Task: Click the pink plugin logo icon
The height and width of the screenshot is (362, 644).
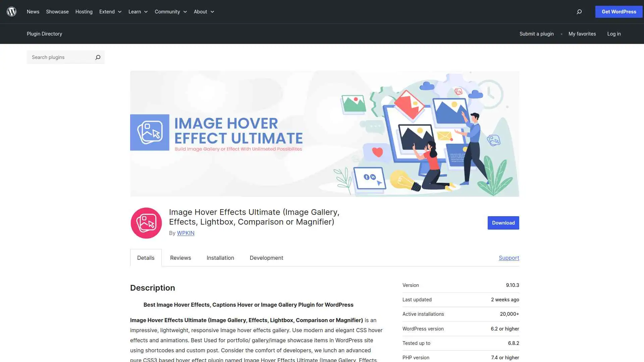Action: pos(146,223)
